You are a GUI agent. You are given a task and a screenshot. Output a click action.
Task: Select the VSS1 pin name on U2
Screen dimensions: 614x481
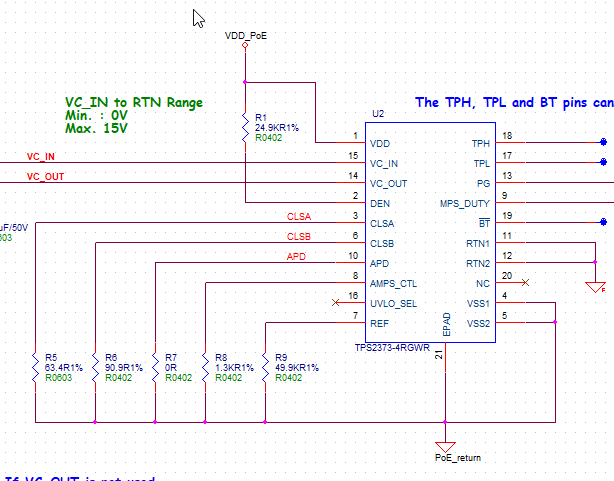pyautogui.click(x=478, y=304)
